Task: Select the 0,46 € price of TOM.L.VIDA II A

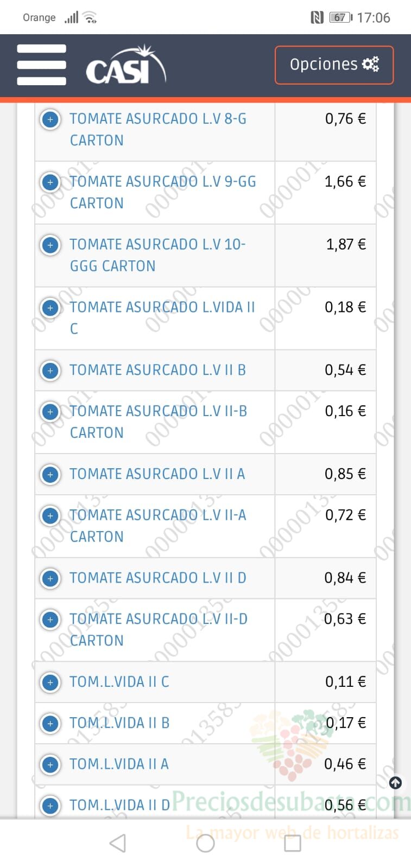Action: click(345, 764)
